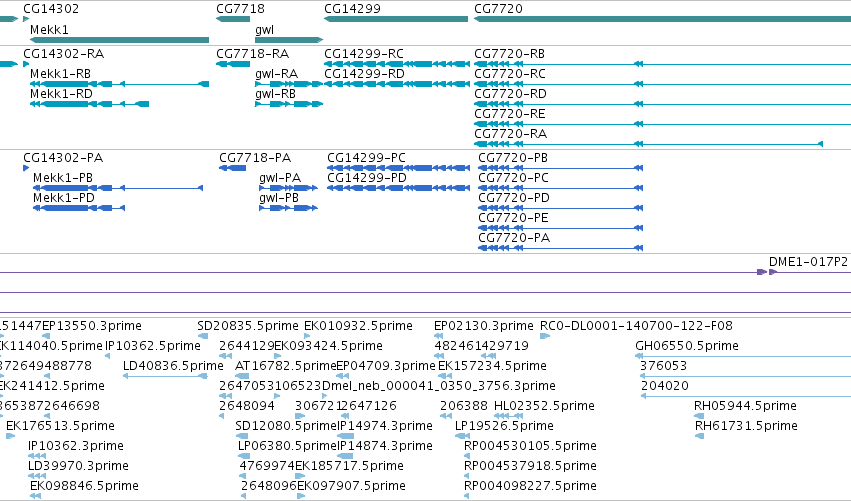Click the RP004098227.5prime label

[530, 486]
